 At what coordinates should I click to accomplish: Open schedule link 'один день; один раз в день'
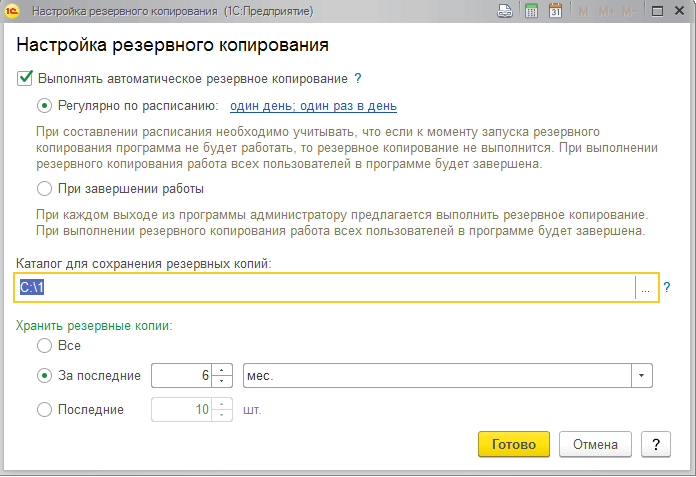pyautogui.click(x=313, y=106)
